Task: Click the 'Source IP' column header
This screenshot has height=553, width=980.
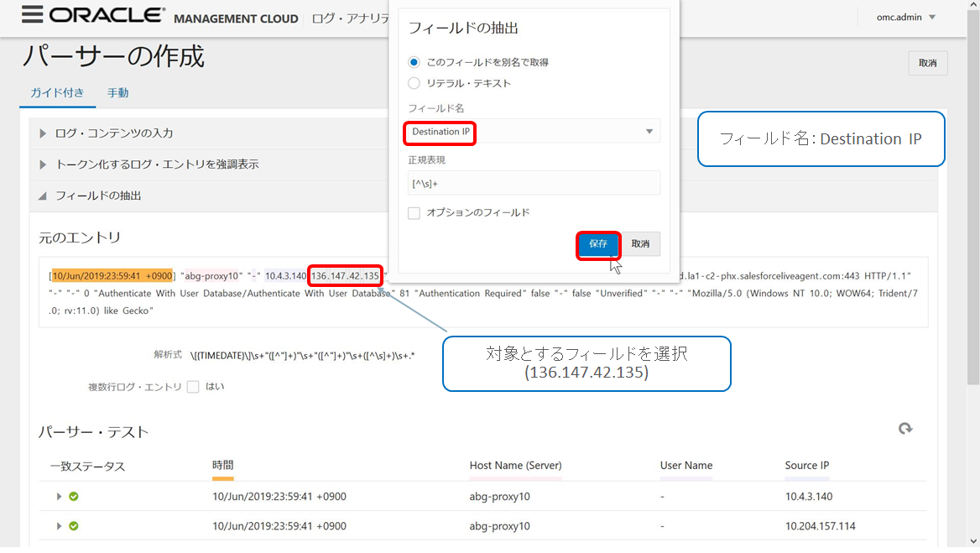Action: point(807,466)
